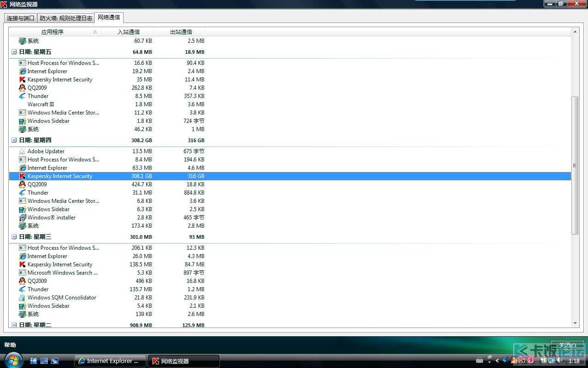Click the 357.3 KB outbound value for Thunder
Screen dimensions: 588x368
point(194,96)
